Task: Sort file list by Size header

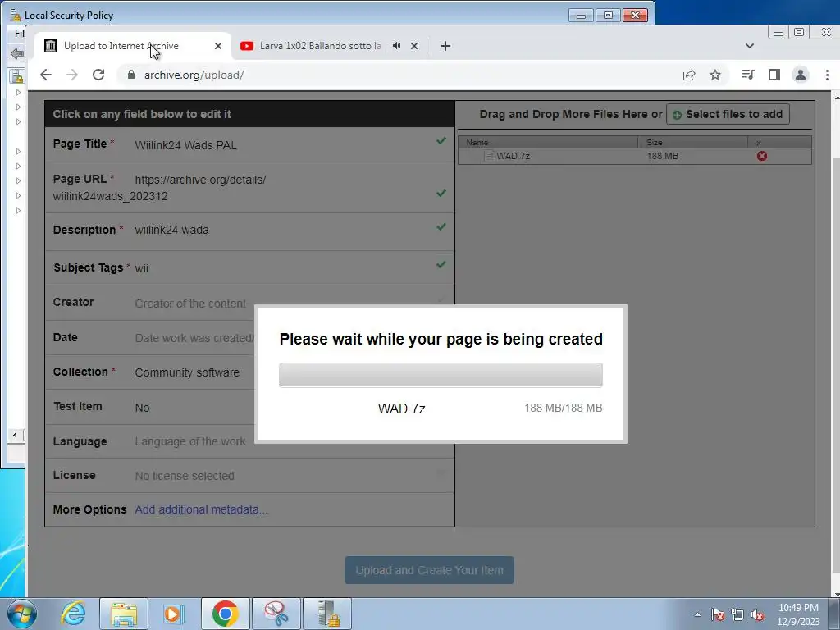Action: click(692, 142)
